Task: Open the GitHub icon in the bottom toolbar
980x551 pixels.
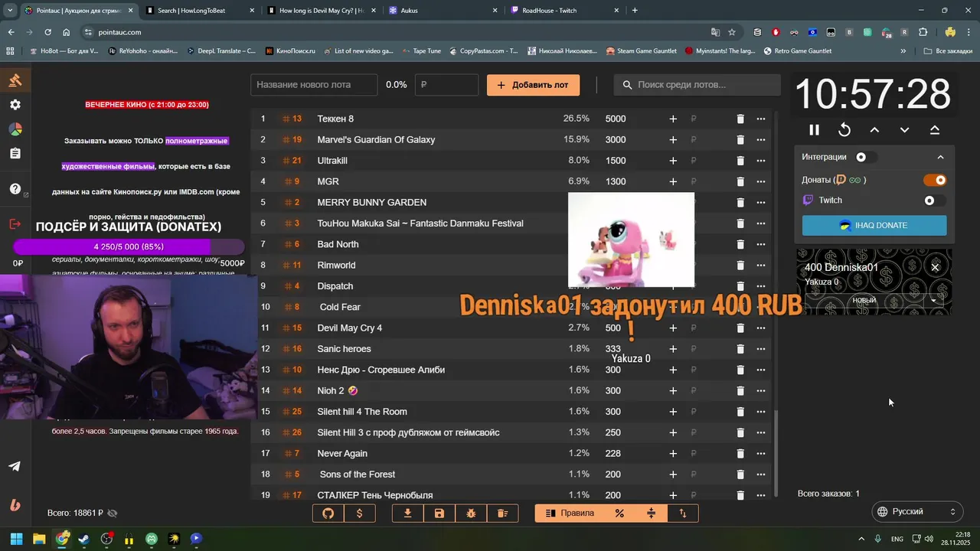Action: (x=328, y=513)
